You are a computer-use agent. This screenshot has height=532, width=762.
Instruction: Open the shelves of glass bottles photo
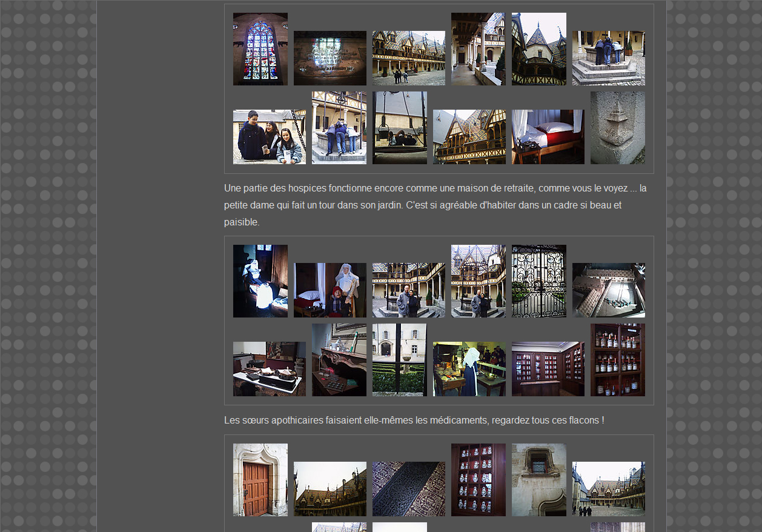(x=617, y=360)
